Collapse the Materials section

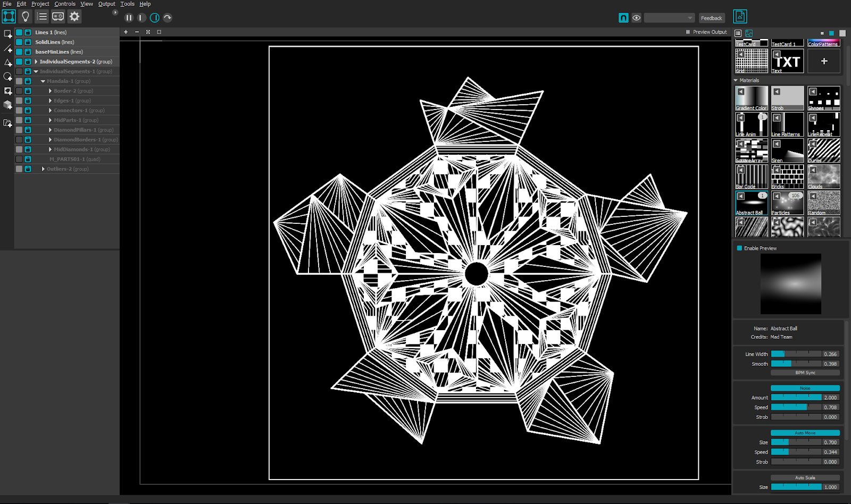tap(737, 80)
